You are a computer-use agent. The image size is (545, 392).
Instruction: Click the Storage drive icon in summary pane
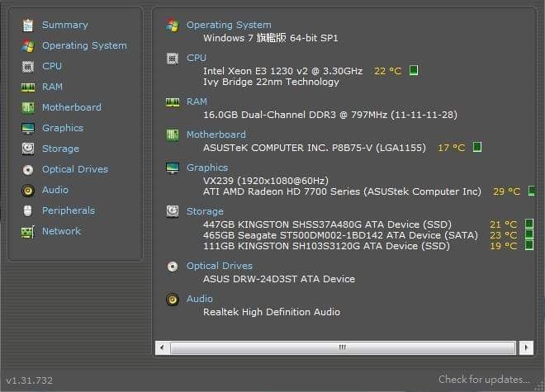[173, 211]
